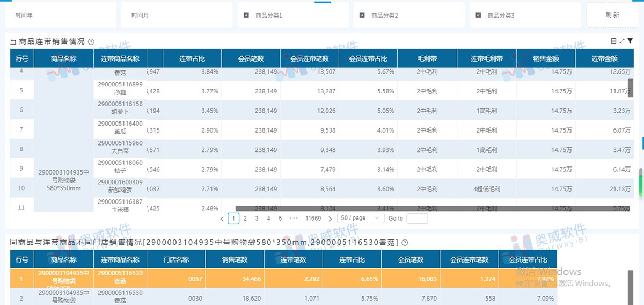This screenshot has width=644, height=305.
Task: Uncheck the 商品分类2 checkbox
Action: 362,16
